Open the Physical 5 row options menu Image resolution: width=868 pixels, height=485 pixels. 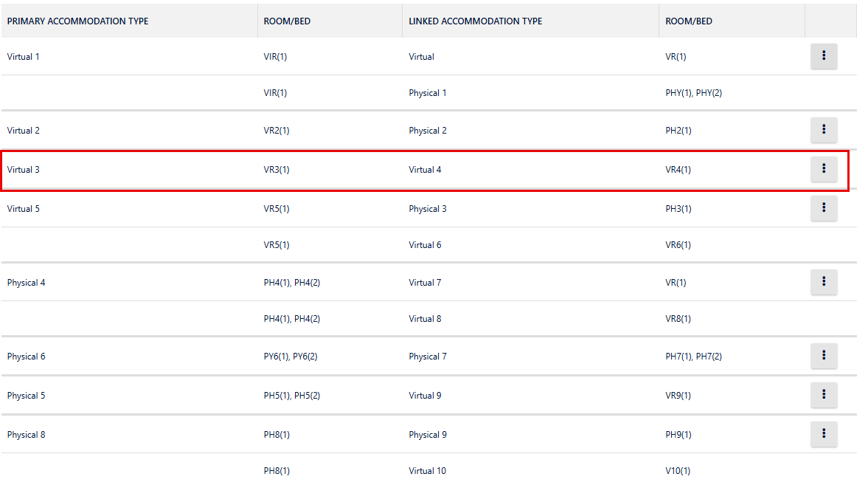coord(824,395)
